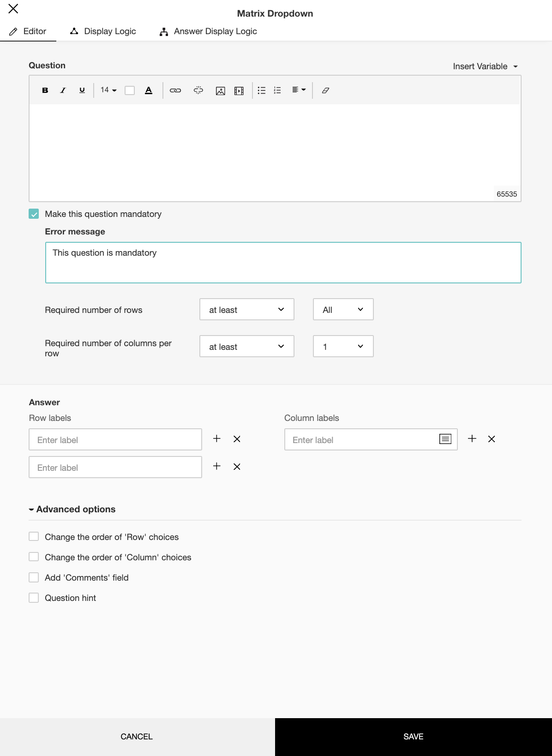Uncheck 'Make this question mandatory'
This screenshot has width=552, height=756.
point(34,214)
